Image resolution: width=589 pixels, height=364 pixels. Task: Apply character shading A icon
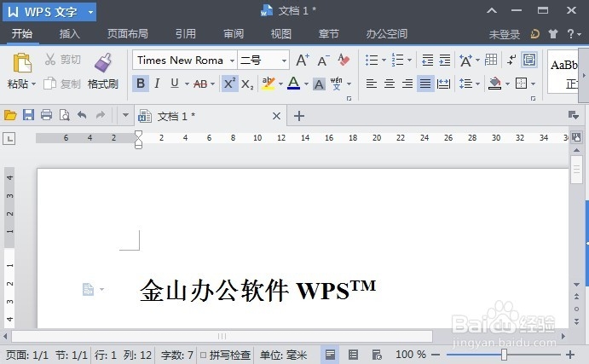tap(319, 84)
